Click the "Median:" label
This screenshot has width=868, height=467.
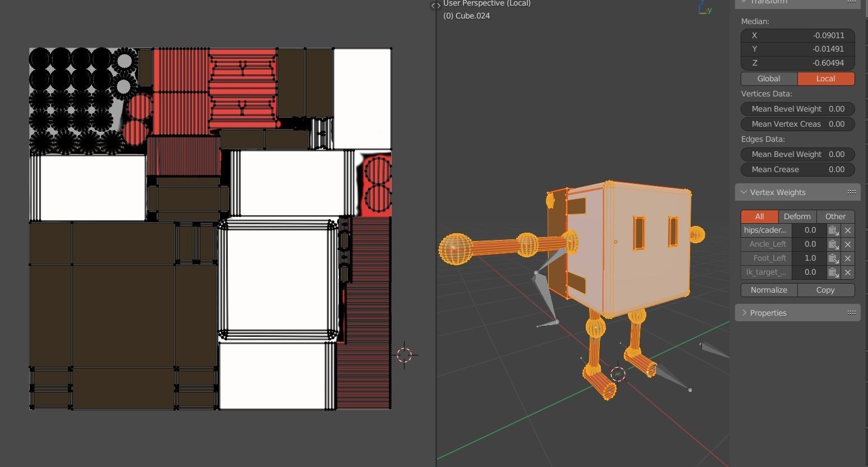755,21
